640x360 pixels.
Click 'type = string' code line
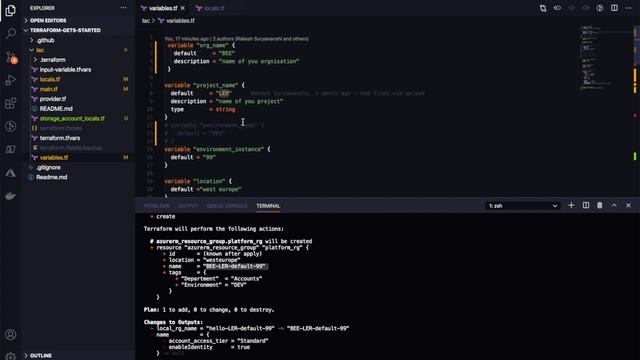(203, 109)
